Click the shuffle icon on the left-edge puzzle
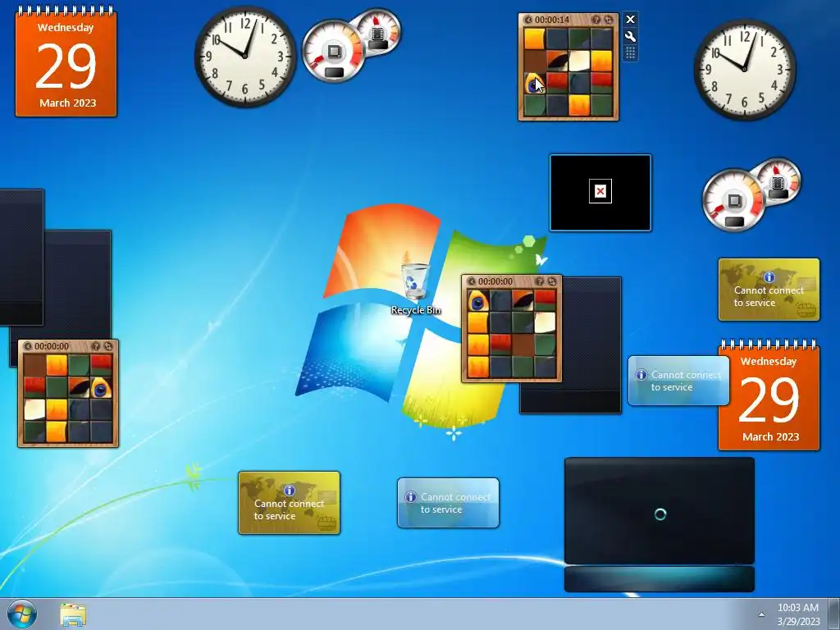Image resolution: width=840 pixels, height=630 pixels. click(x=107, y=346)
